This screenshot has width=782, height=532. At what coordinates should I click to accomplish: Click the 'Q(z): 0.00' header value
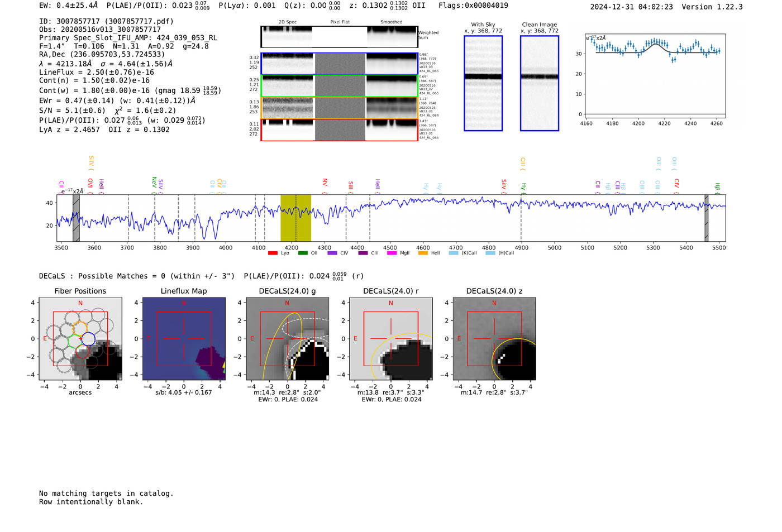[305, 6]
